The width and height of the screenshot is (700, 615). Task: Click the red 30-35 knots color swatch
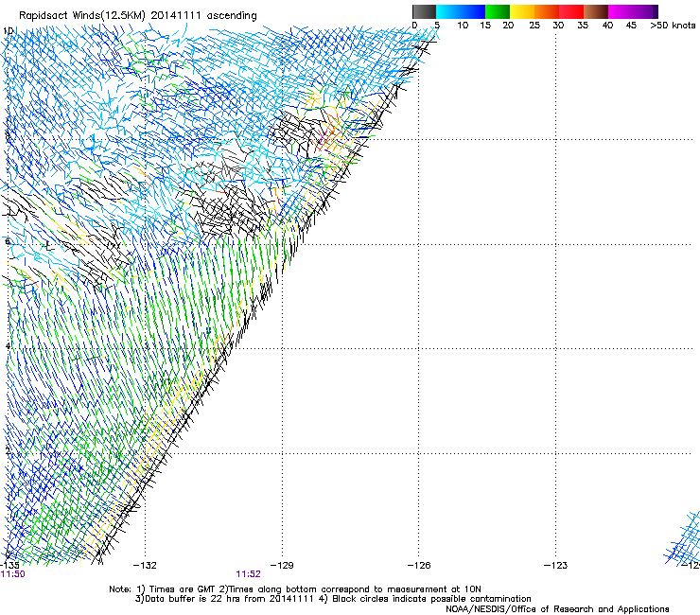(x=571, y=11)
